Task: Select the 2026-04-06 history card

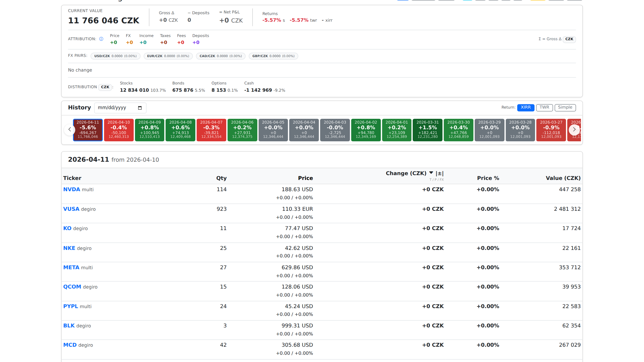Action: (242, 130)
